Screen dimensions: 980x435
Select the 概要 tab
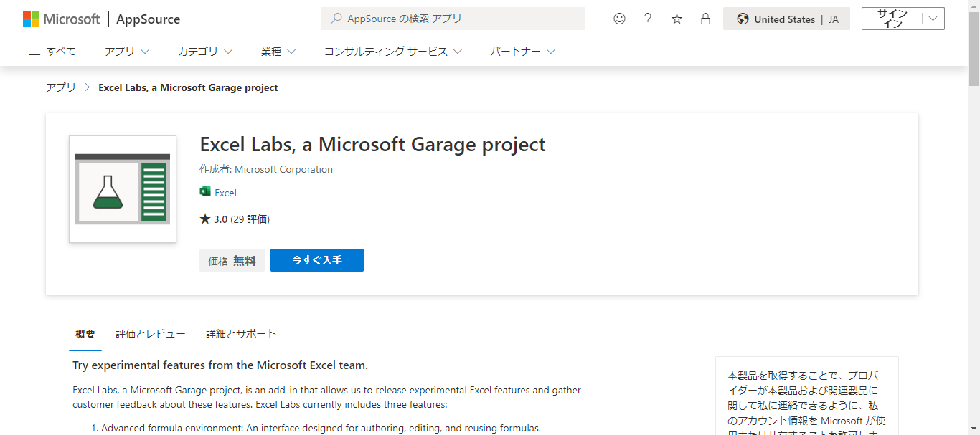[85, 334]
